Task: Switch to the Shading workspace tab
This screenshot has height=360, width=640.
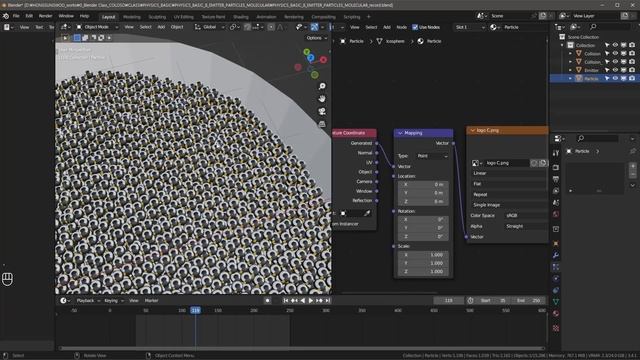Action: click(x=241, y=17)
